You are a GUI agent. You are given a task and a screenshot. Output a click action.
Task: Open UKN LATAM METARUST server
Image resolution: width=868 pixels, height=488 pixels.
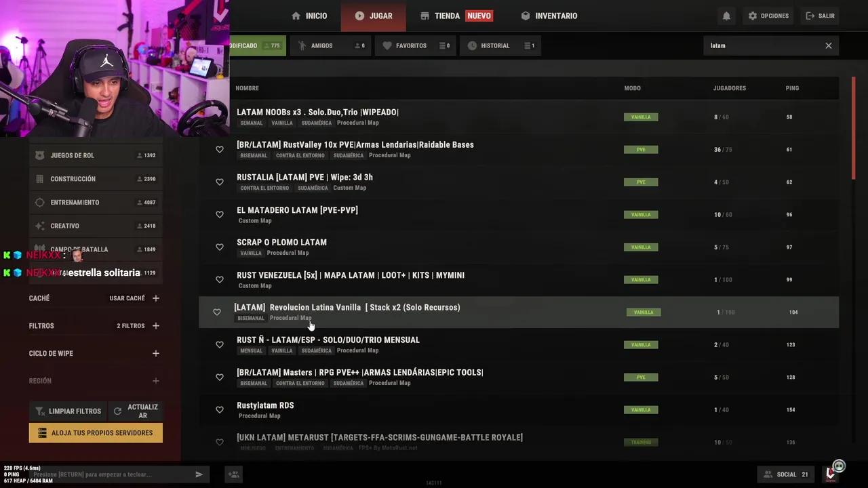pos(519,442)
